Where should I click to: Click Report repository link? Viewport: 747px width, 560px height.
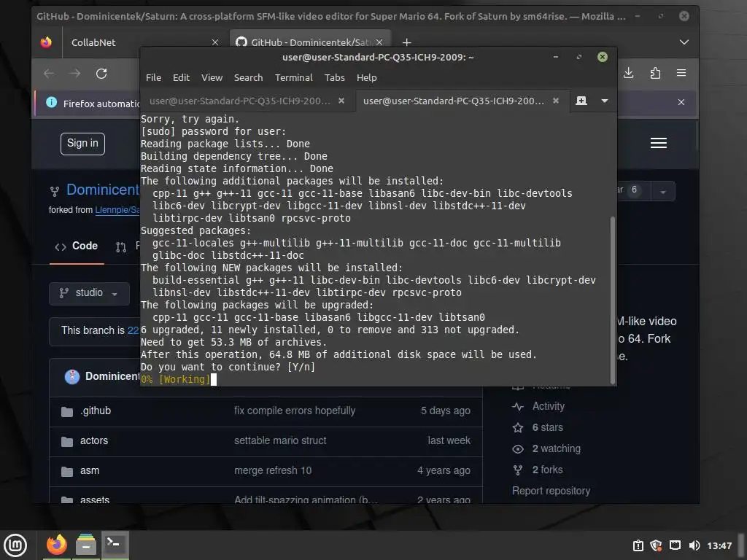pos(551,491)
